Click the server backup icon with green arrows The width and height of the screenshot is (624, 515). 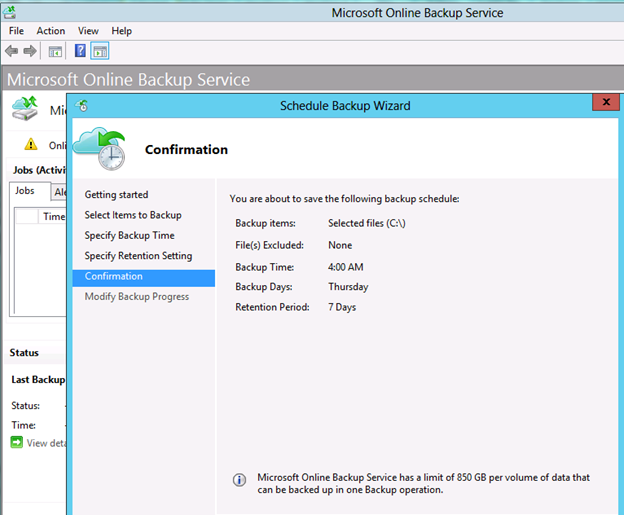click(25, 108)
